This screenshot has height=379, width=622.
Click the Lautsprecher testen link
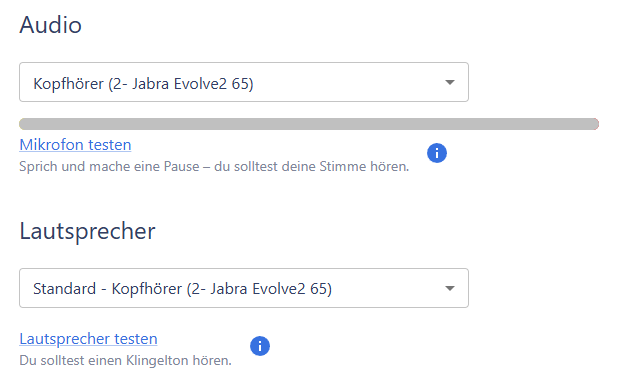pos(88,339)
